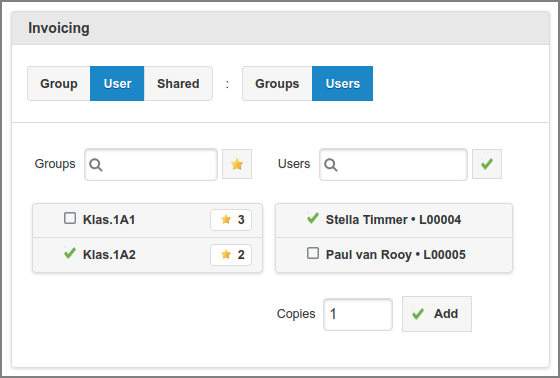Click the star filter button beside Groups search

pyautogui.click(x=237, y=164)
